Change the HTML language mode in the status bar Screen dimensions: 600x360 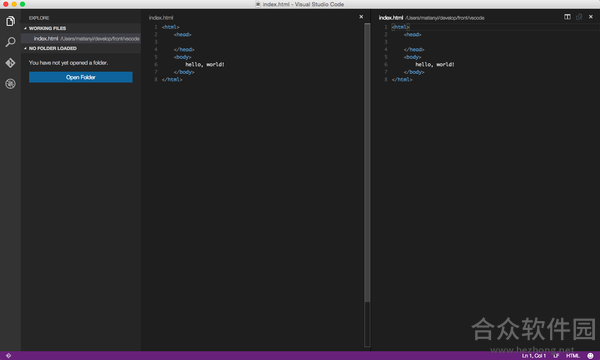pos(572,356)
